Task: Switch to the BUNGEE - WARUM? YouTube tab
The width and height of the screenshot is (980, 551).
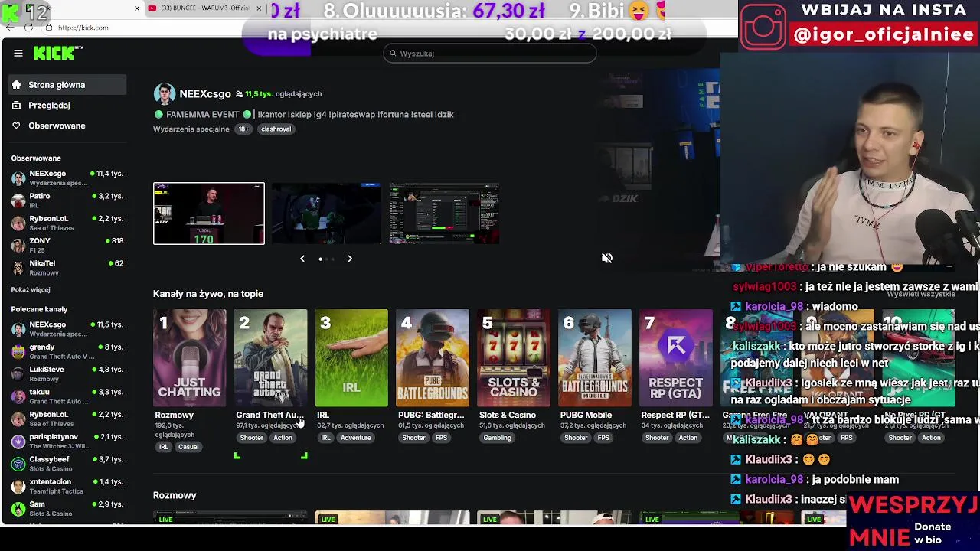Action: point(204,8)
